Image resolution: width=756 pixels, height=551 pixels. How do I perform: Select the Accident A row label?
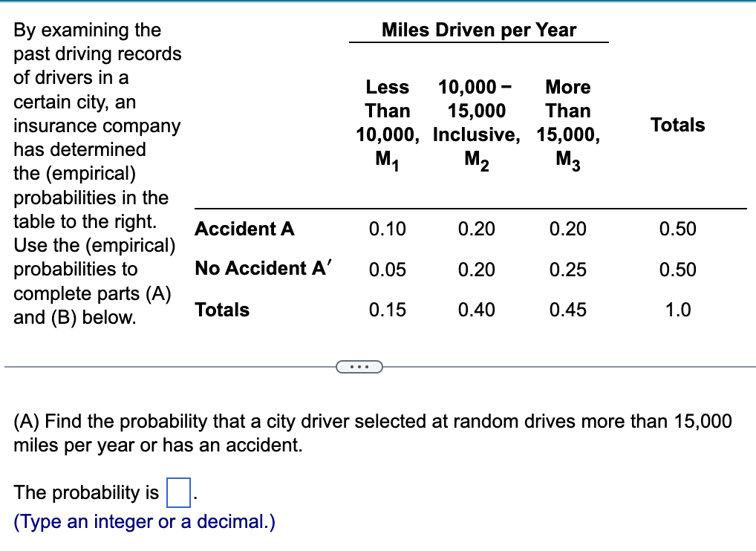244,229
